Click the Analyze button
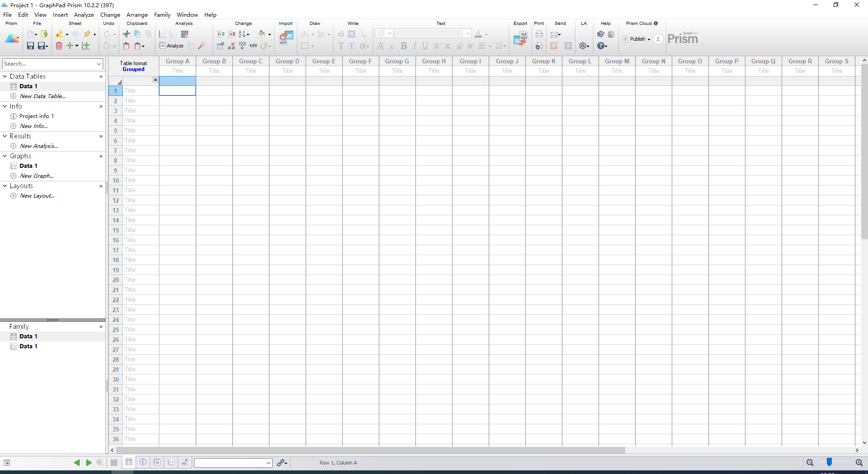Viewport: 868px width, 474px height. [x=171, y=46]
